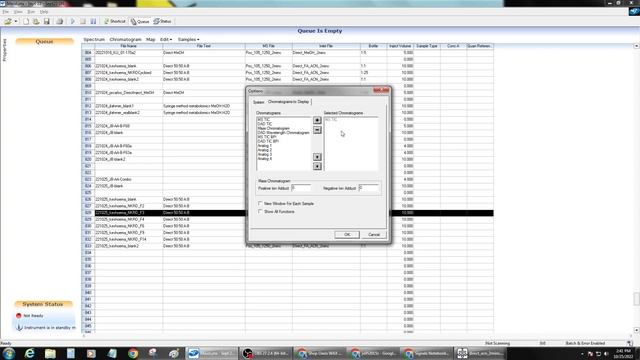Select Chromatograms to Display tab

coord(289,102)
